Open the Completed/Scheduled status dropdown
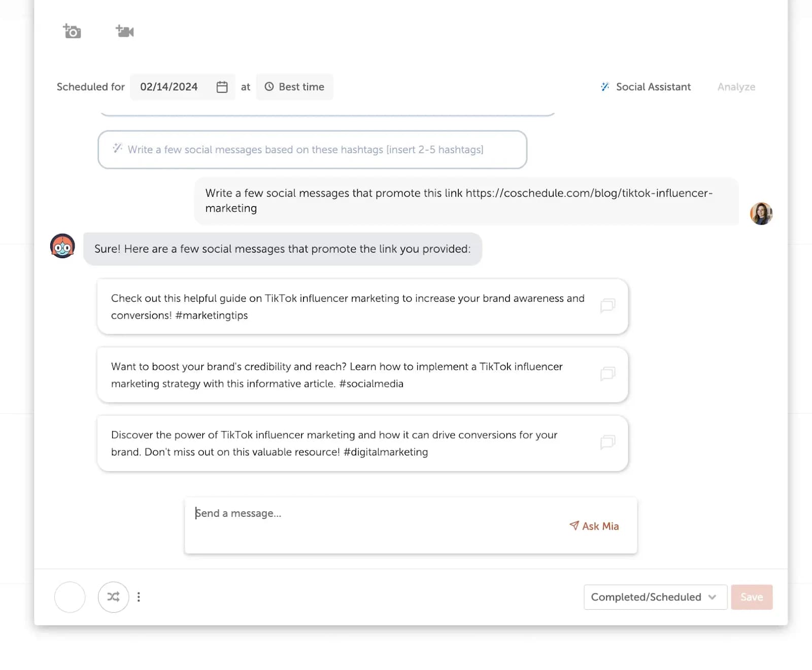Viewport: 812px width, 670px height. pyautogui.click(x=655, y=597)
